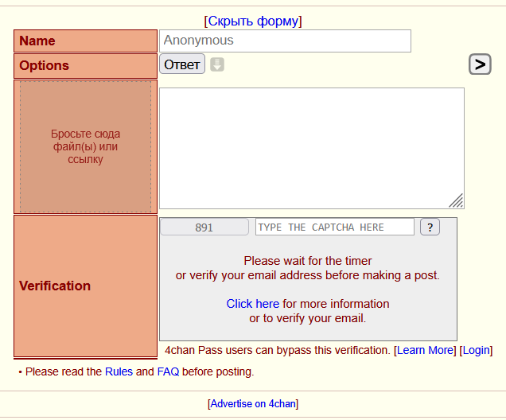Open the FAQ link
Image resolution: width=506 pixels, height=420 pixels.
point(168,371)
